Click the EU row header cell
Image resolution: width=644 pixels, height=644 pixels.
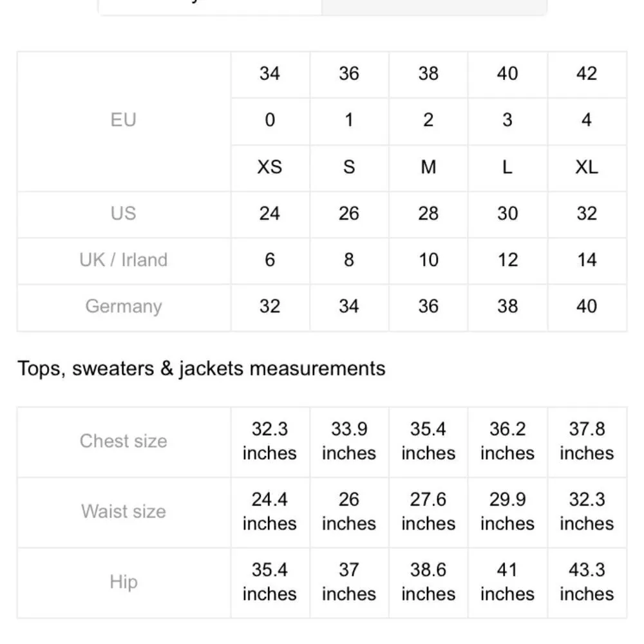click(124, 120)
